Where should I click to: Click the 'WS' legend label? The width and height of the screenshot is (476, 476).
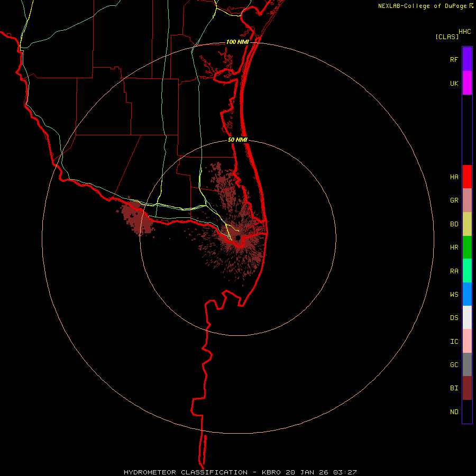[x=454, y=295]
